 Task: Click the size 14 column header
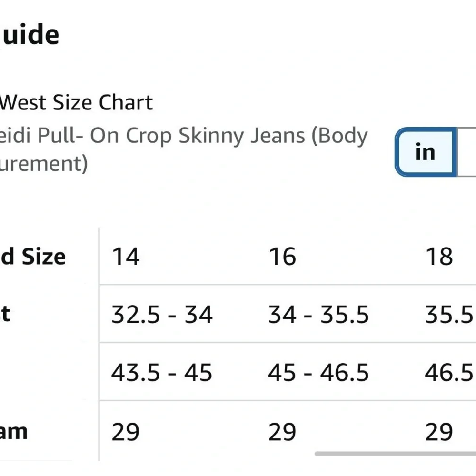tap(126, 257)
